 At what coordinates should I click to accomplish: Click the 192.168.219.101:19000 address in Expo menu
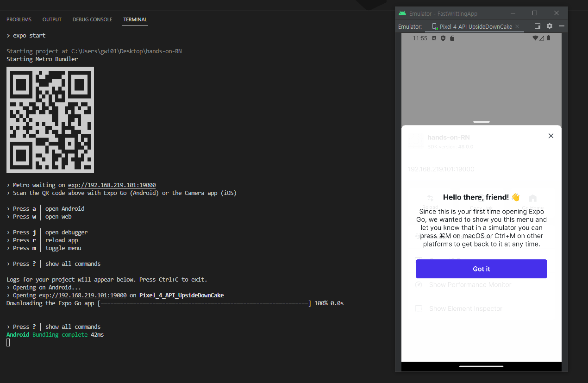click(x=441, y=169)
